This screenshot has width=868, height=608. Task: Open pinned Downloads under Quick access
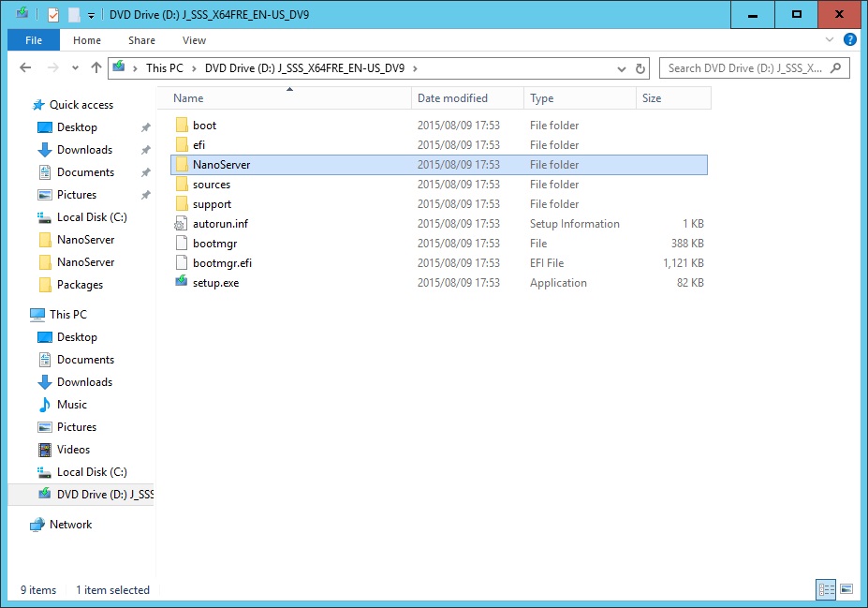tap(84, 150)
